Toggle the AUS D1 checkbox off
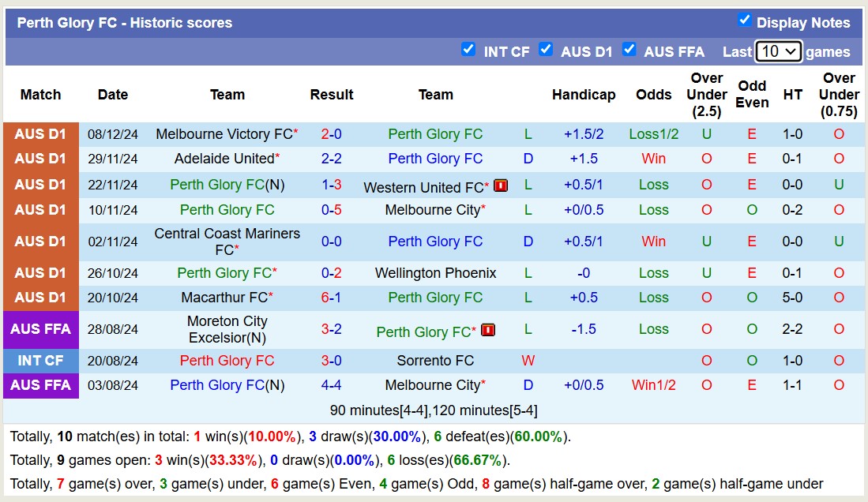Viewport: 868px width, 502px height. click(546, 49)
